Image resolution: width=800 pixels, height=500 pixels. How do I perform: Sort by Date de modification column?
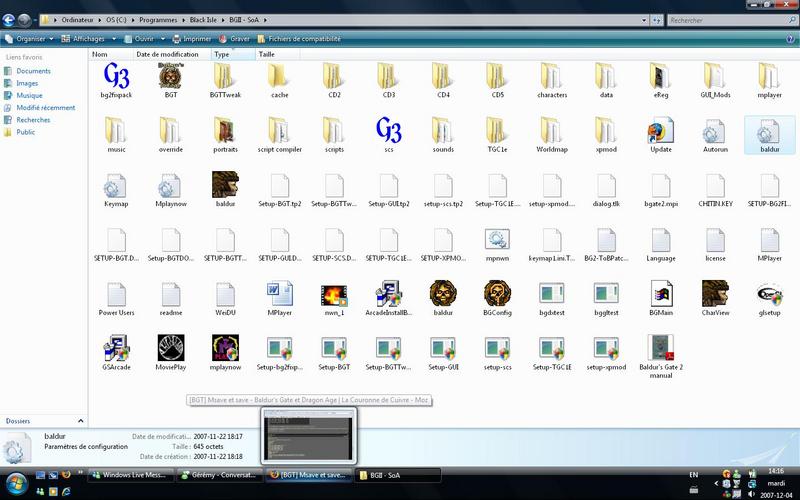172,54
